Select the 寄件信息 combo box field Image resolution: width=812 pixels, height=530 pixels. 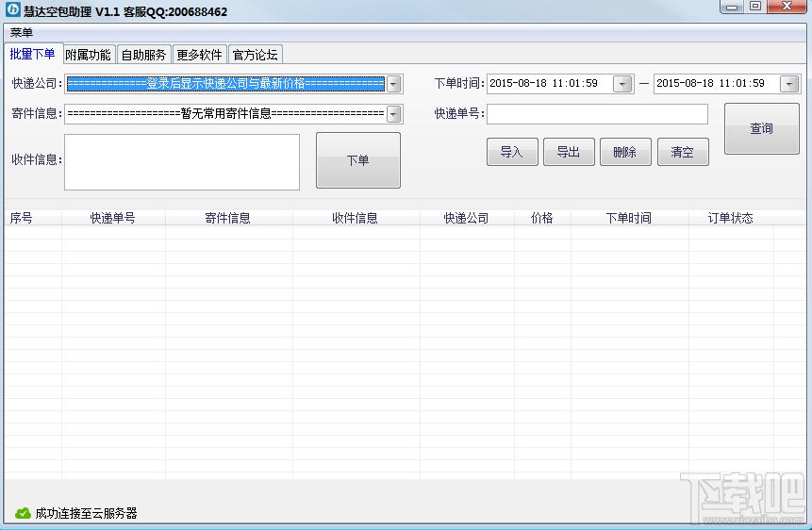pyautogui.click(x=234, y=114)
